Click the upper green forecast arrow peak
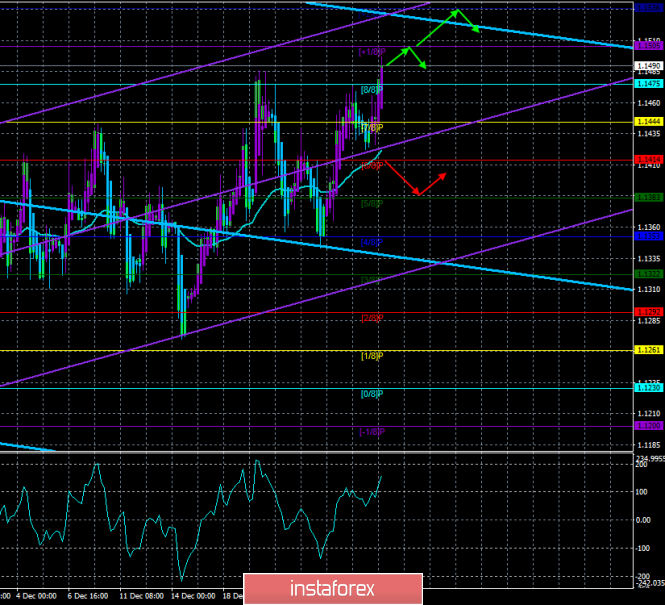Screen dimensions: 665x605 pyautogui.click(x=457, y=11)
